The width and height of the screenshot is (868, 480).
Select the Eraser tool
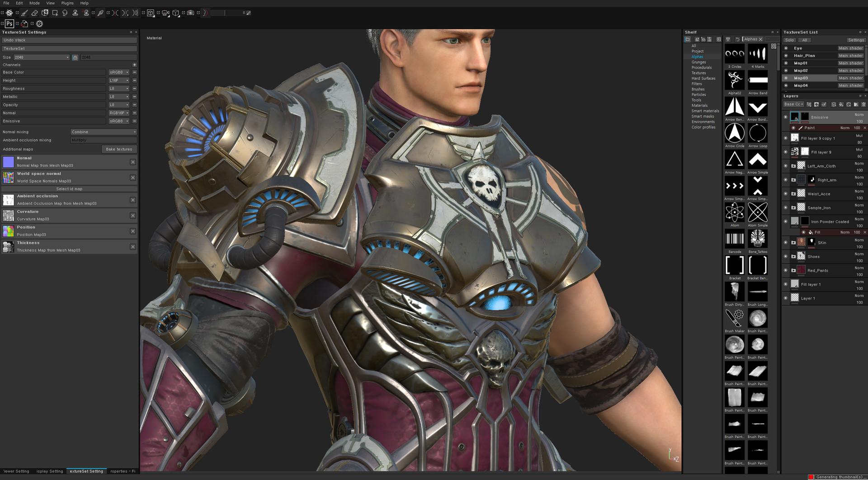[x=34, y=13]
